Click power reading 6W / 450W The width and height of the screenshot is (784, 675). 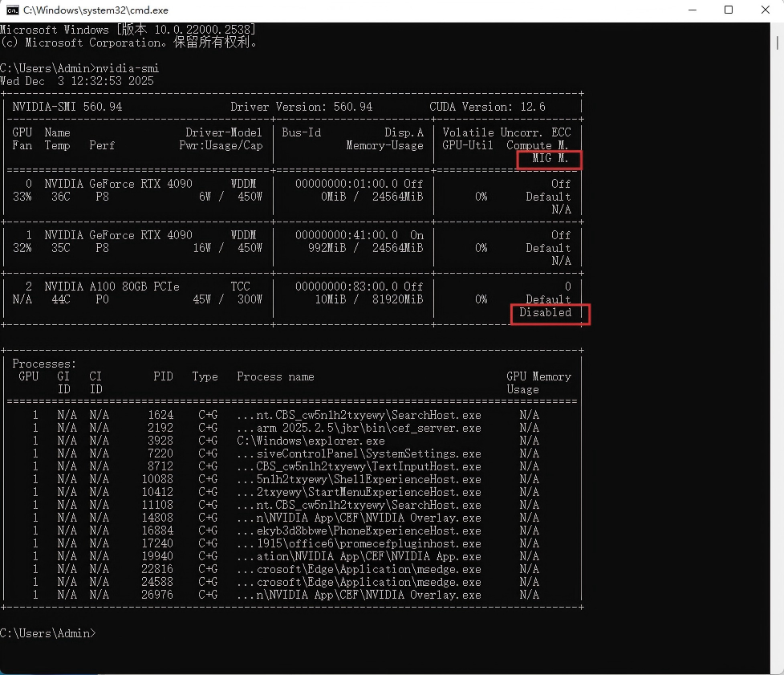pyautogui.click(x=230, y=197)
